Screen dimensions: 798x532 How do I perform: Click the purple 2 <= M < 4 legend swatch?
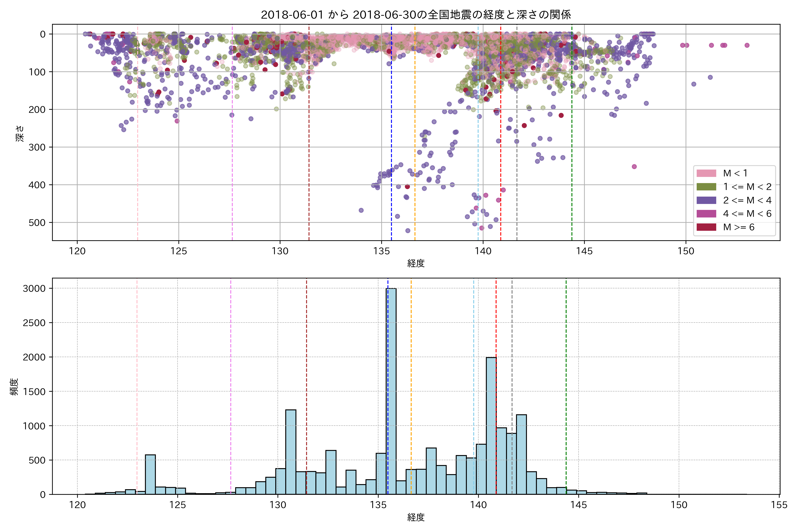tap(706, 200)
